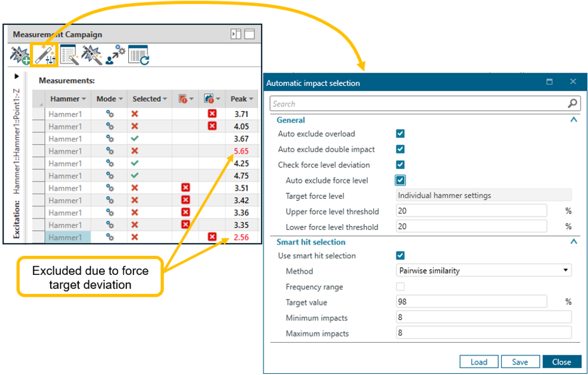Viewport: 588px width, 375px height.
Task: Click the add impact measurement icon
Action: click(20, 55)
